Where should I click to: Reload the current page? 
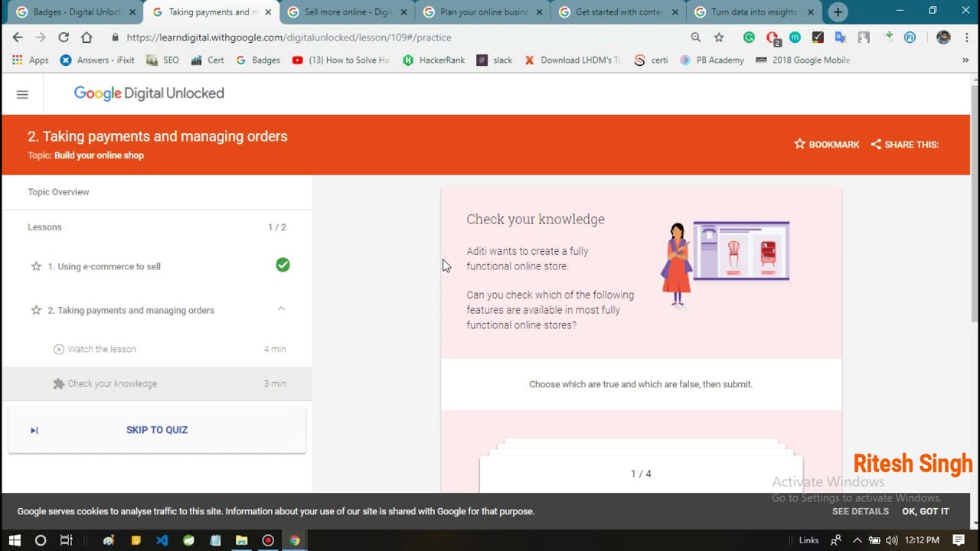(64, 37)
